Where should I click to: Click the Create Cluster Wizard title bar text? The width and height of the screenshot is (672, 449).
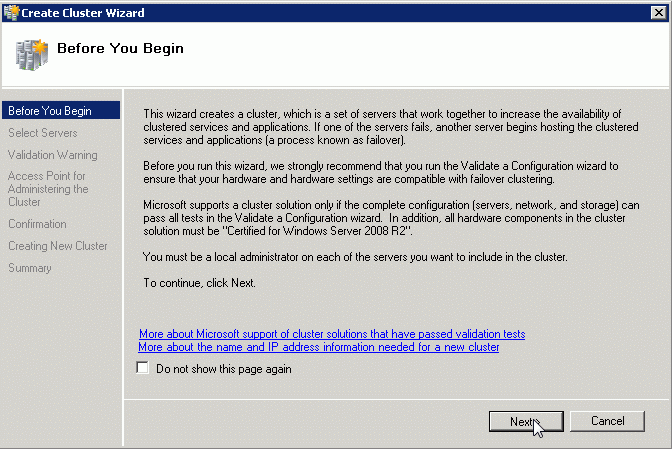[83, 13]
